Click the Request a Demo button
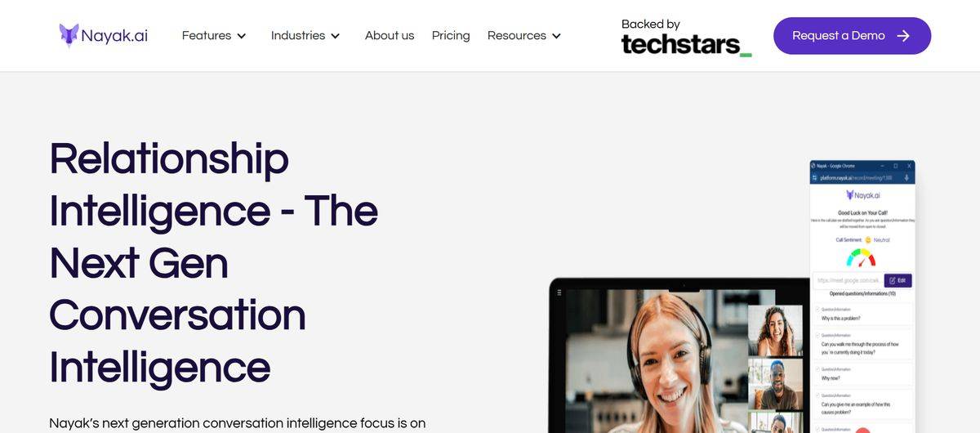This screenshot has height=433, width=980. [x=852, y=36]
